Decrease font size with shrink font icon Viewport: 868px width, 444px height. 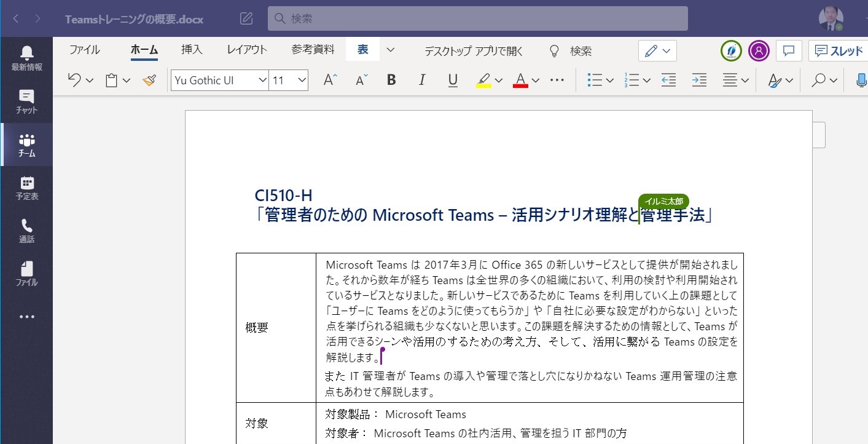362,80
